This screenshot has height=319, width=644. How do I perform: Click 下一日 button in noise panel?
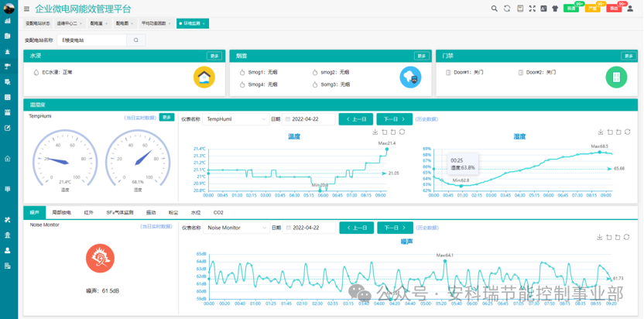point(395,228)
